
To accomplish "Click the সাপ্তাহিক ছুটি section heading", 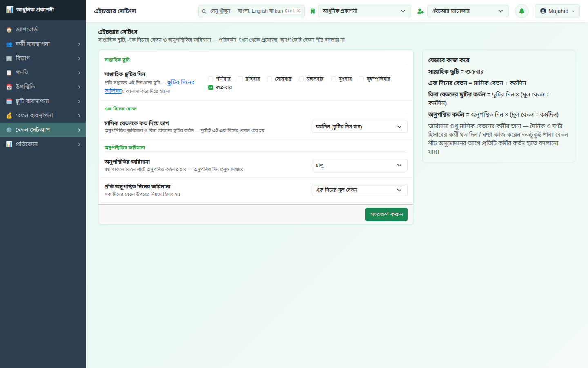I will click(x=117, y=60).
